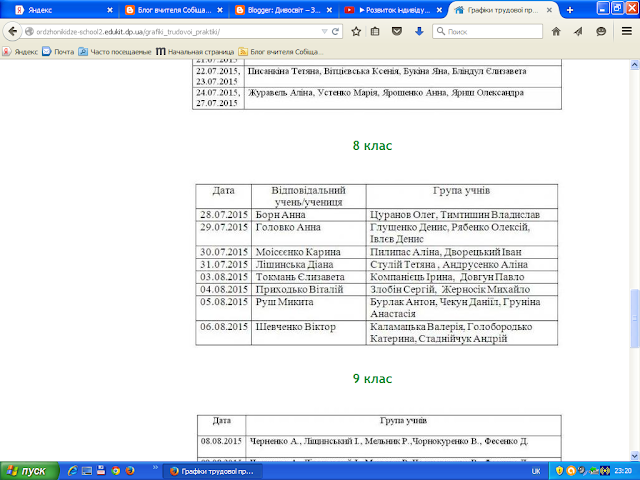The height and width of the screenshot is (480, 640).
Task: Reload the page with the refresh icon
Action: (336, 31)
